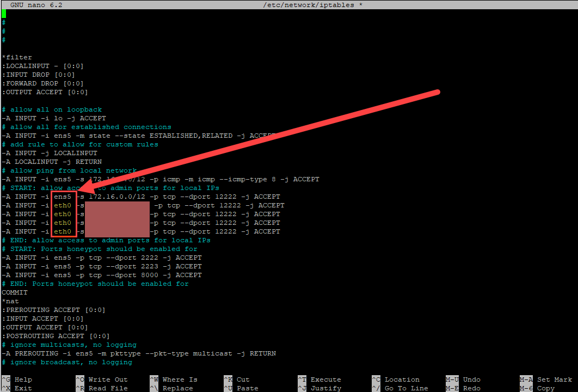Image resolution: width=578 pixels, height=392 pixels.
Task: Place cursor on highlighted ens5 interface text
Action: pos(63,197)
